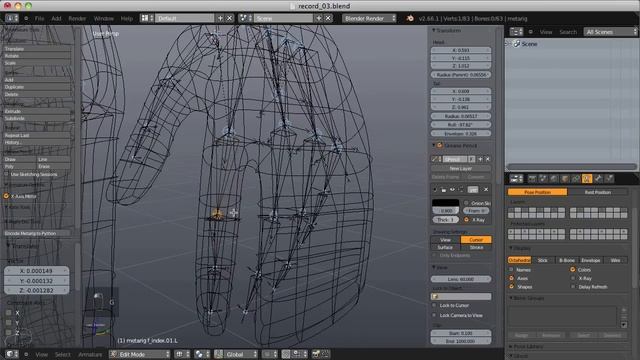This screenshot has width=640, height=360.
Task: Open the Render properties tab icon
Action: [532, 179]
